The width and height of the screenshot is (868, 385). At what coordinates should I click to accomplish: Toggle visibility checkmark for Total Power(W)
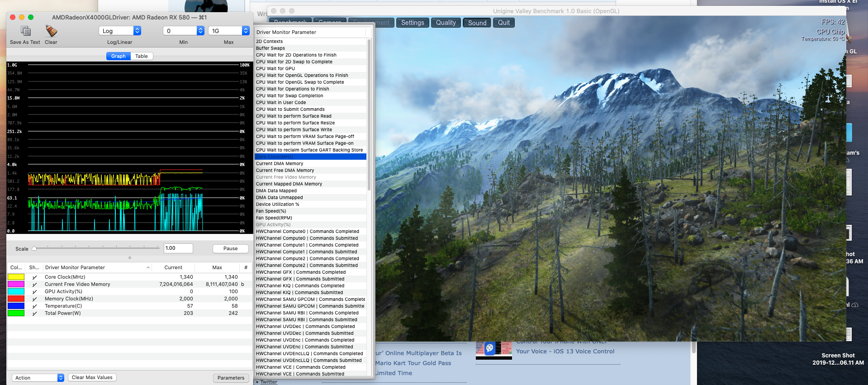(x=34, y=314)
